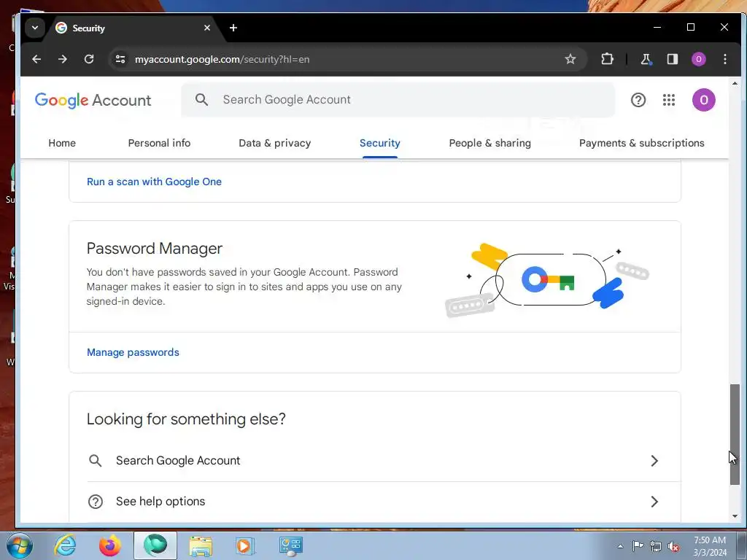Click the taskbar clock showing 7:50 AM
747x560 pixels.
pyautogui.click(x=709, y=546)
